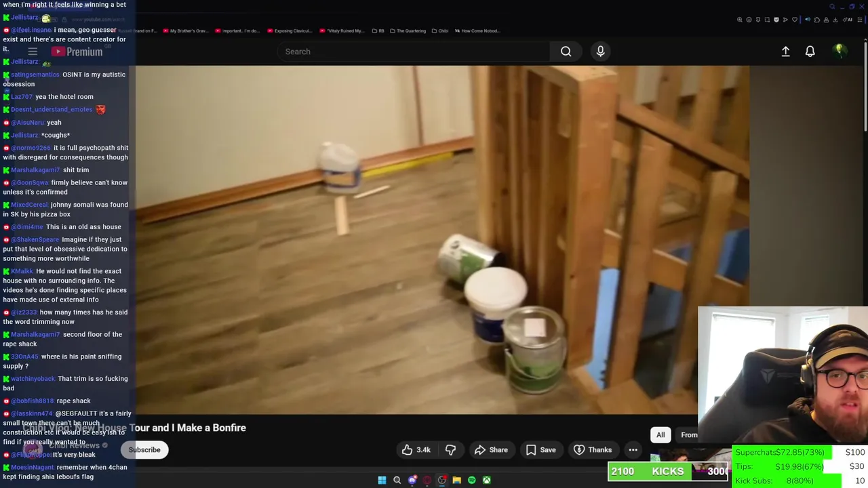Open the account avatar menu

tap(839, 51)
